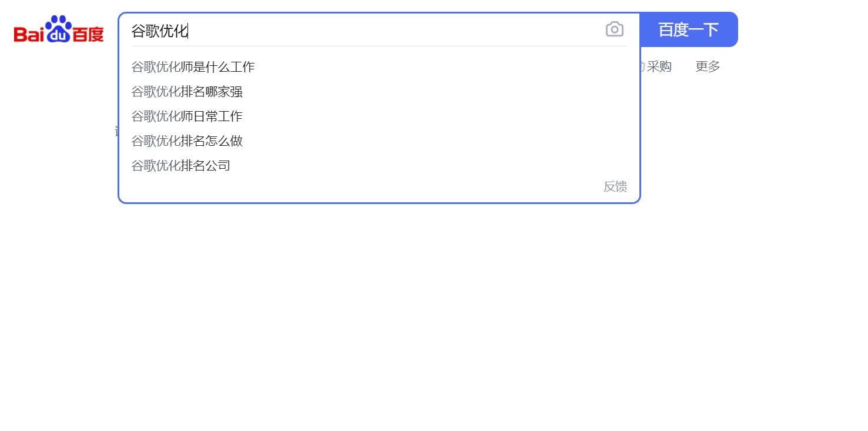868x431 pixels.
Task: Open image search with the camera icon
Action: 614,29
